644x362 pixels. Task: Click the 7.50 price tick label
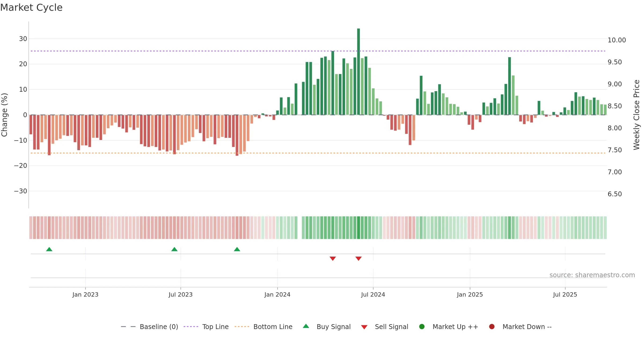615,150
